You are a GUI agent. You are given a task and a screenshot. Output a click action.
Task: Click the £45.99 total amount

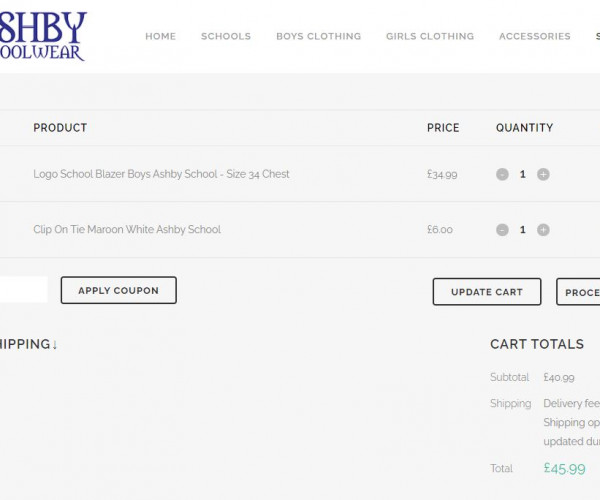[564, 468]
